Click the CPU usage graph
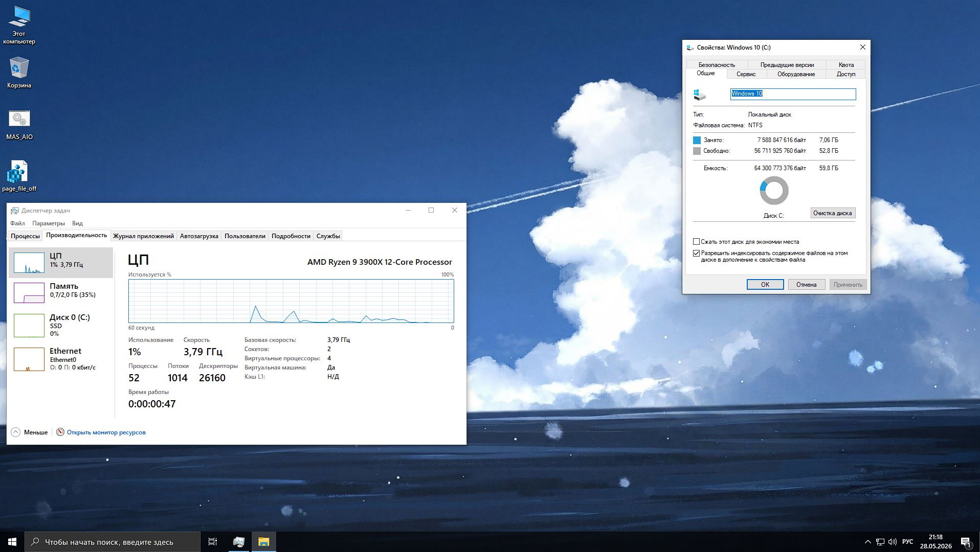The image size is (980, 552). 291,301
